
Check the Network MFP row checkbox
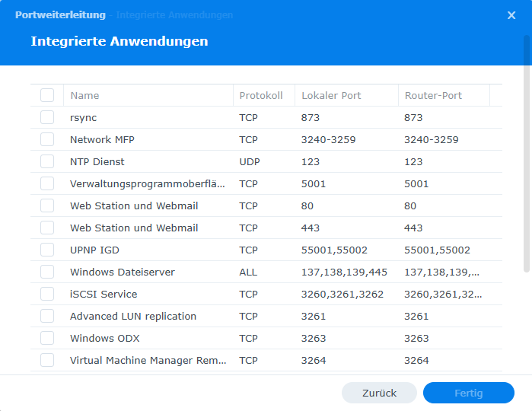(47, 139)
